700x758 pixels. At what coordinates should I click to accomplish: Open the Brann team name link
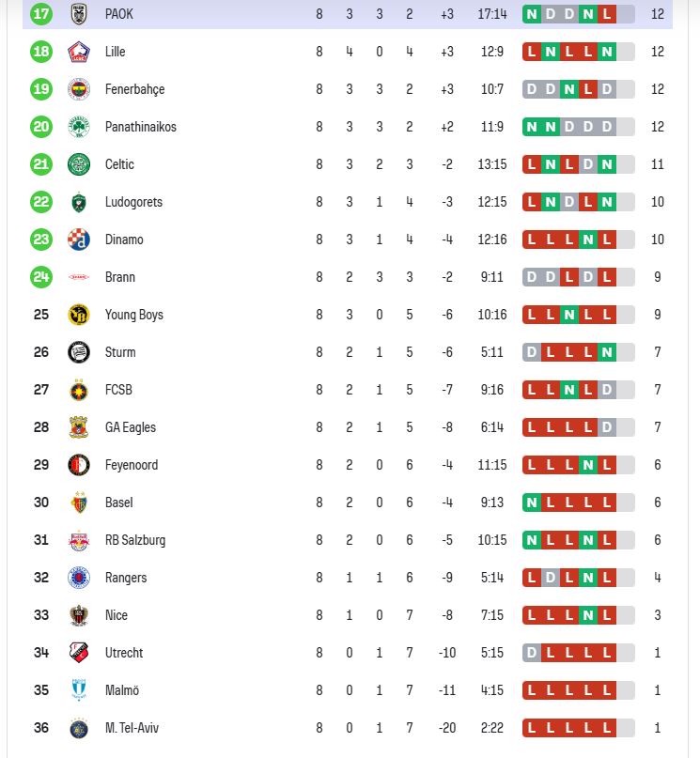pyautogui.click(x=120, y=277)
